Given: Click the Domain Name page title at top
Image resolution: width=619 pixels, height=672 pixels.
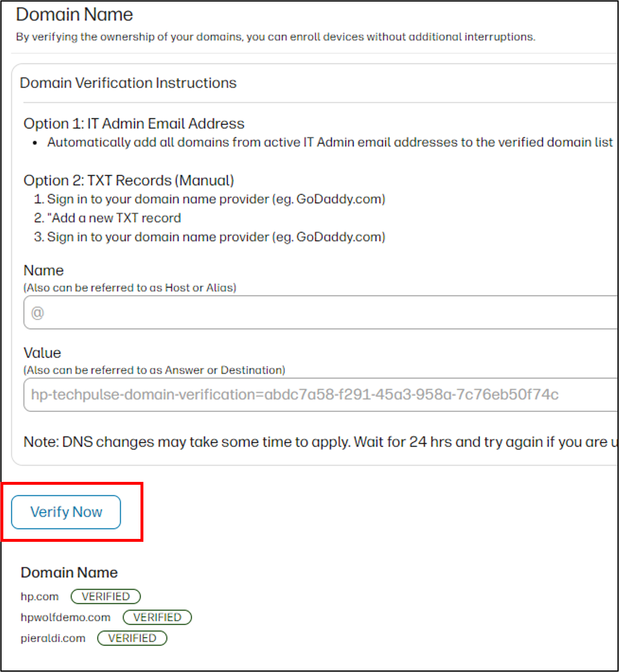Looking at the screenshot, I should point(74,14).
